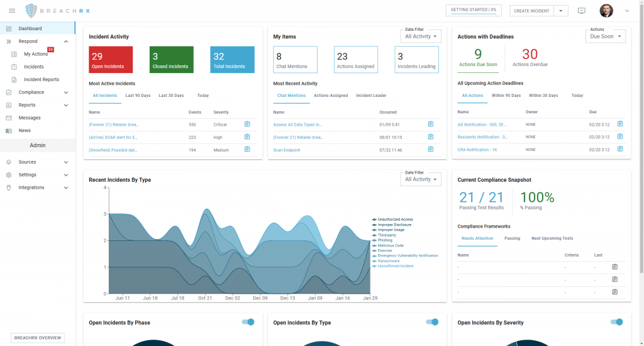This screenshot has width=644, height=346.
Task: Open details icon for Assess All Data Types row
Action: coord(430,124)
